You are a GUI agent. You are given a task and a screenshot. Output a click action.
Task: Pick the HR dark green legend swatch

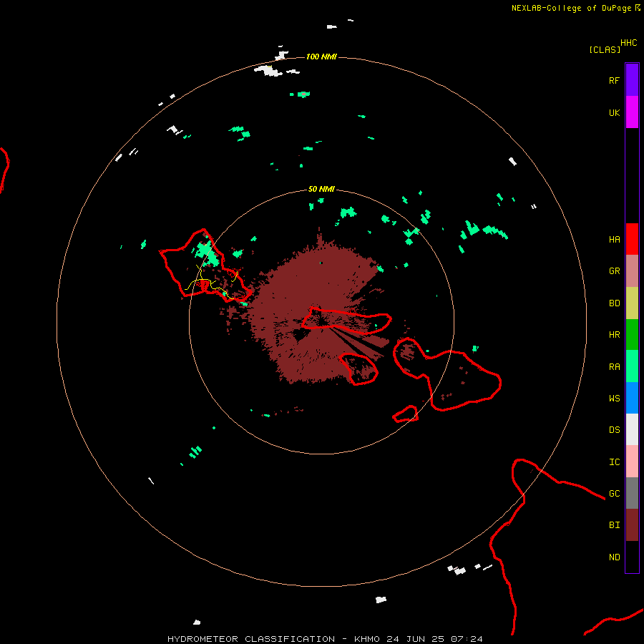coord(632,335)
